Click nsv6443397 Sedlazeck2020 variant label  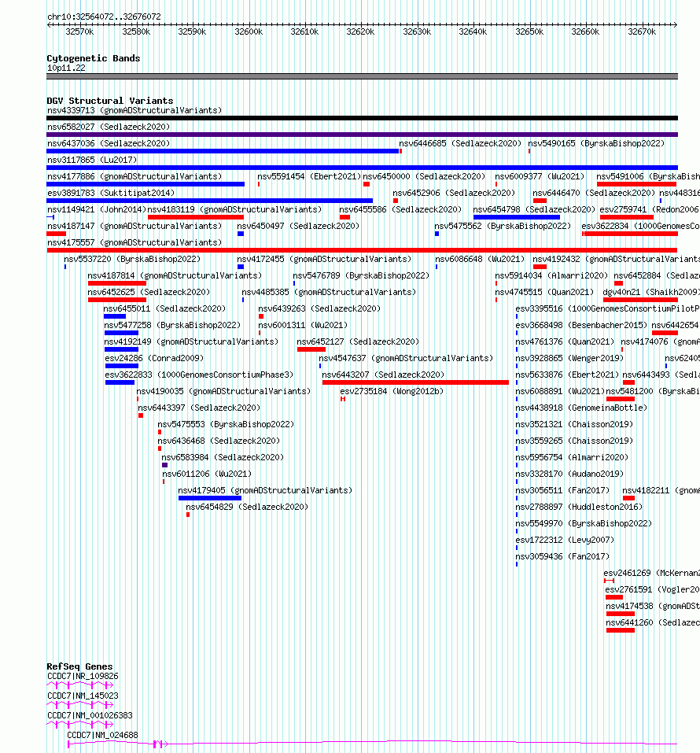click(x=199, y=408)
